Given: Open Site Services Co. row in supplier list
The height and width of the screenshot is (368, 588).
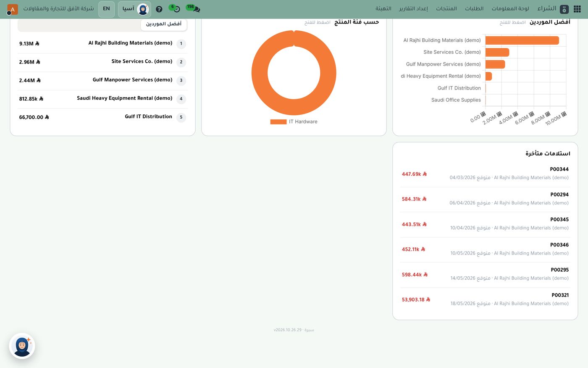Looking at the screenshot, I should (102, 62).
